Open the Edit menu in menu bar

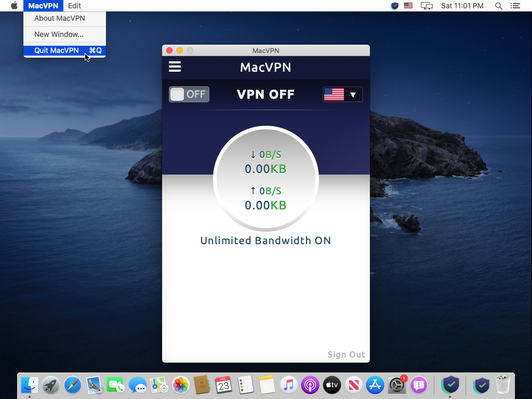74,6
